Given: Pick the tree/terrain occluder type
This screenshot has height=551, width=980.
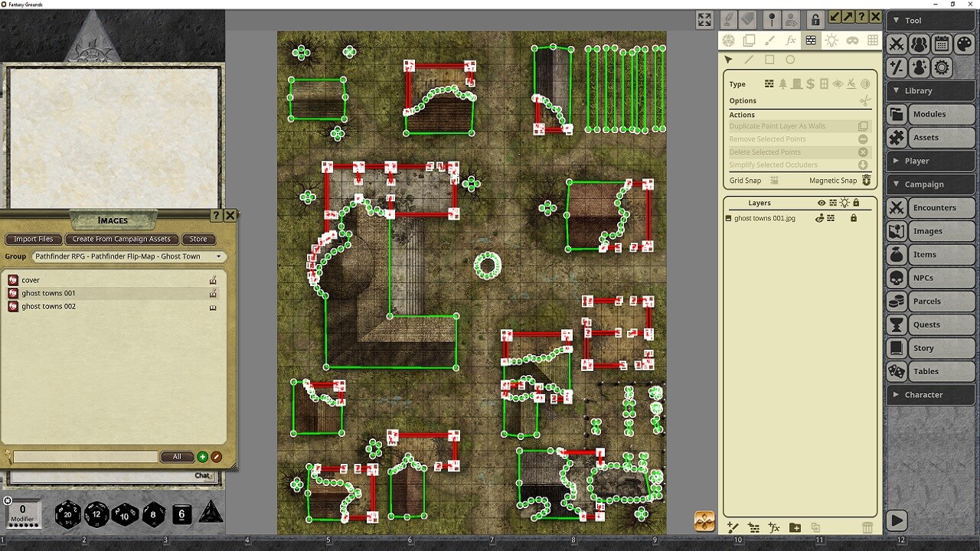Looking at the screenshot, I should click(x=782, y=84).
